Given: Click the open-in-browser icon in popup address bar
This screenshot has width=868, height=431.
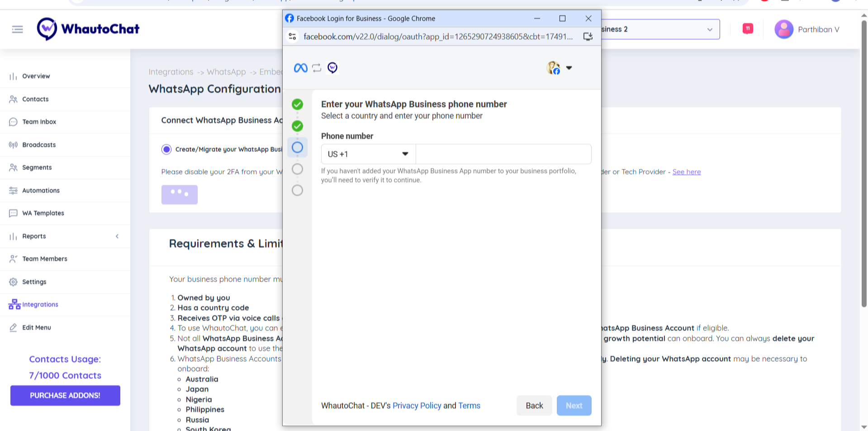Looking at the screenshot, I should [588, 36].
